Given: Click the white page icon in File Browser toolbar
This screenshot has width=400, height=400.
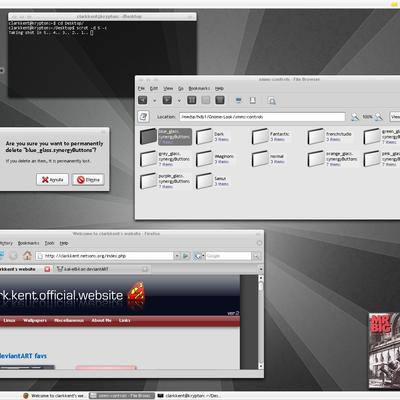Looking at the screenshot, I should [253, 100].
